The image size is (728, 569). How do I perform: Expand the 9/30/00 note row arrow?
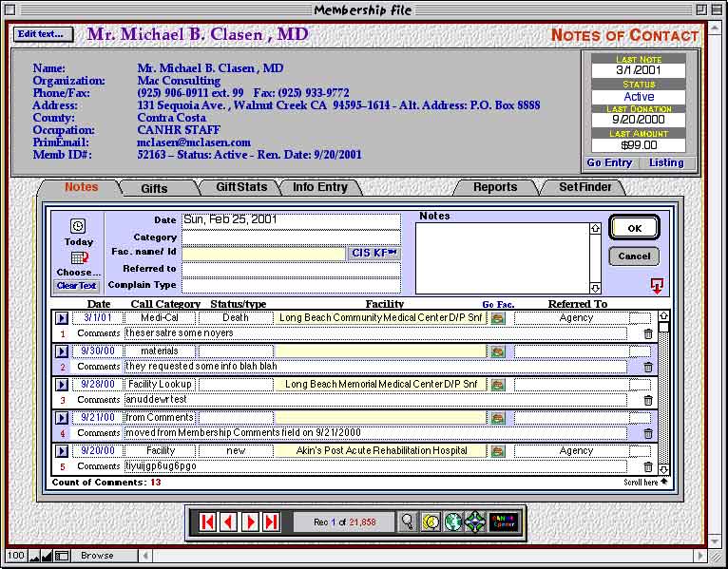click(62, 351)
